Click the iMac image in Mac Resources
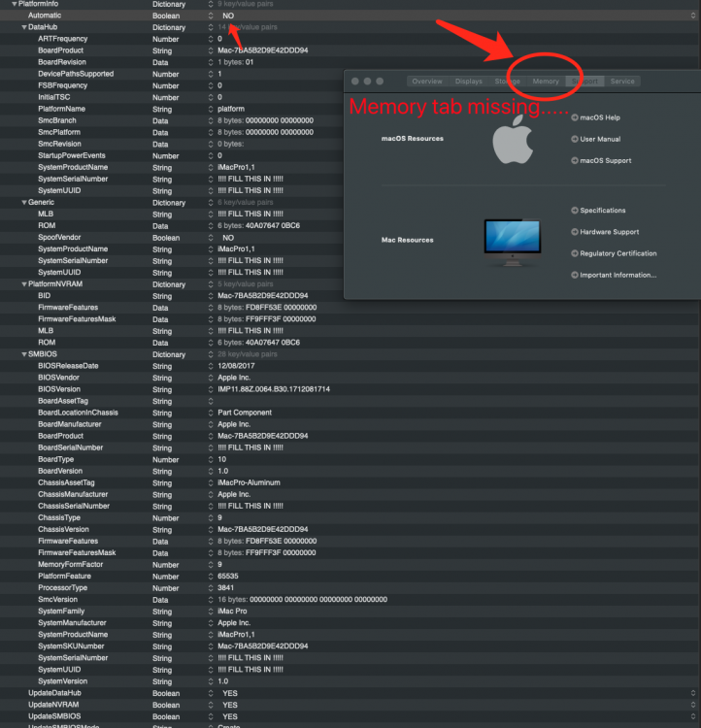The height and width of the screenshot is (728, 701). pos(513,243)
